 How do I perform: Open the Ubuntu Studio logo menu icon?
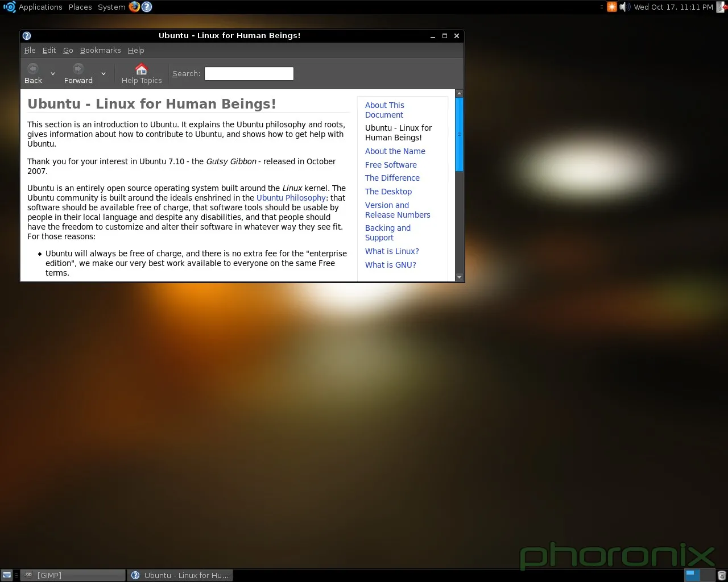(9, 7)
